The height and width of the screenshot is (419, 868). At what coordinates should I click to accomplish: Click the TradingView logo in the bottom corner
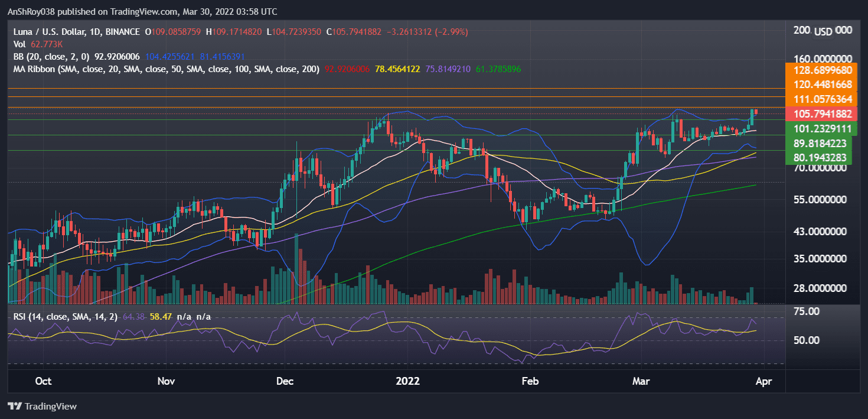[41, 406]
